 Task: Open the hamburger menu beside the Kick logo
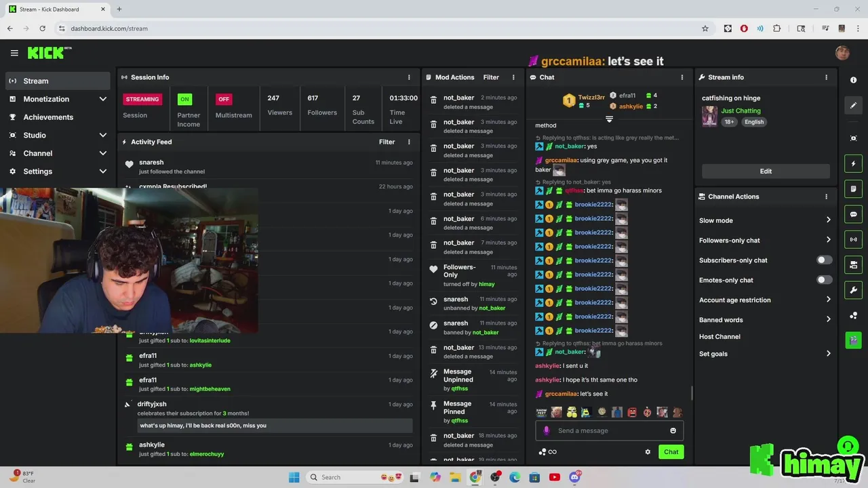pos(14,53)
